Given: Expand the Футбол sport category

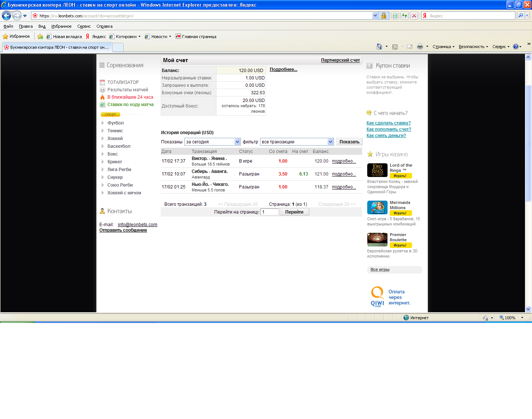Looking at the screenshot, I should (x=115, y=123).
